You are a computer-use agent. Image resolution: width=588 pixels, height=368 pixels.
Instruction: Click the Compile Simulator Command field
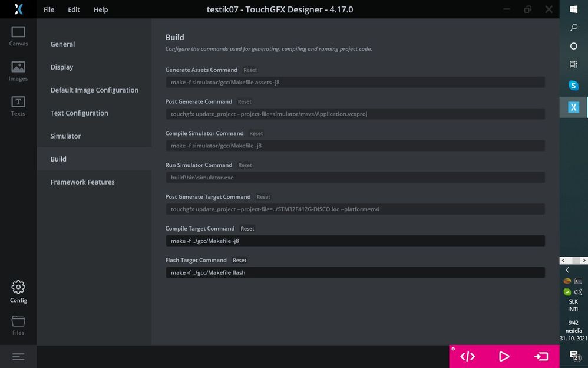pyautogui.click(x=355, y=146)
